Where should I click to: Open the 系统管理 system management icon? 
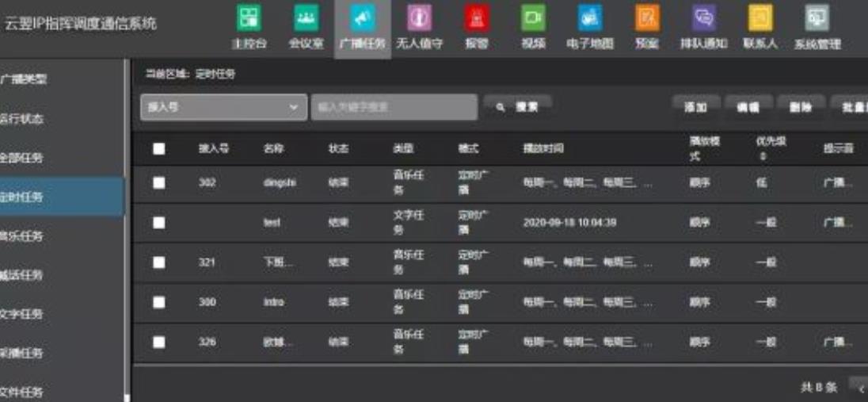[x=817, y=18]
